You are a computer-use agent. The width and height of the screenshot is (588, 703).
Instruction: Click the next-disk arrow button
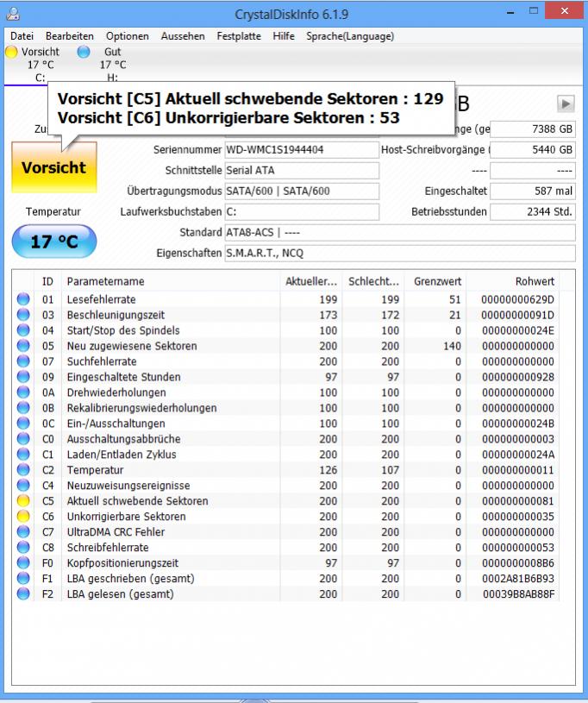[x=566, y=104]
